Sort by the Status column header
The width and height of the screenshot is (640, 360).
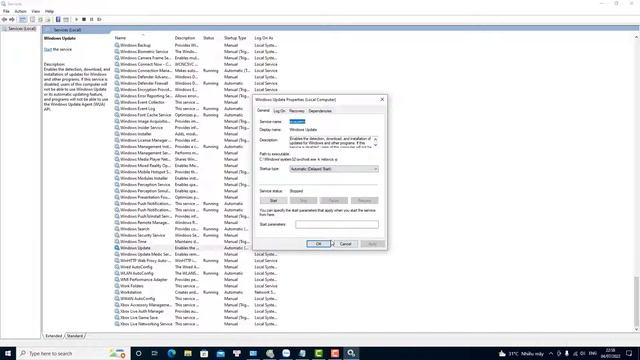209,38
